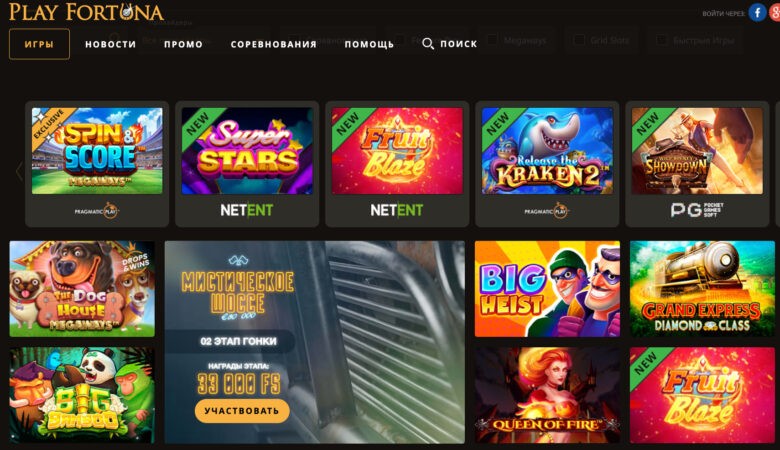The image size is (780, 450).
Task: Select the ИГРЫ tab
Action: click(39, 44)
